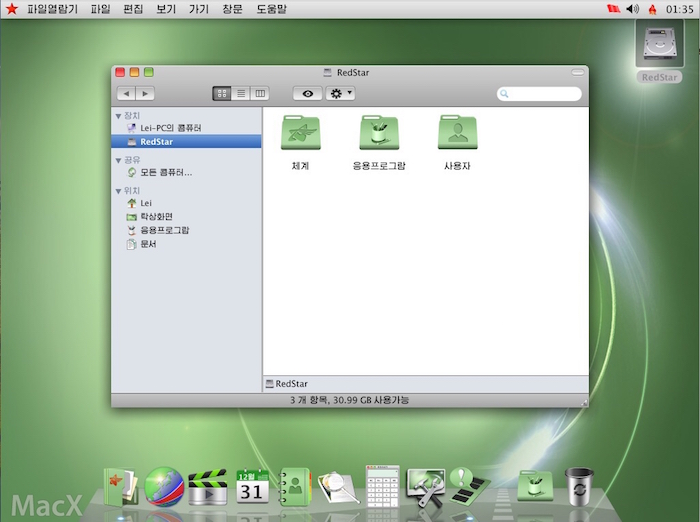Viewport: 700px width, 522px height.
Task: Open the movie clapperboard player in dock
Action: [x=207, y=487]
